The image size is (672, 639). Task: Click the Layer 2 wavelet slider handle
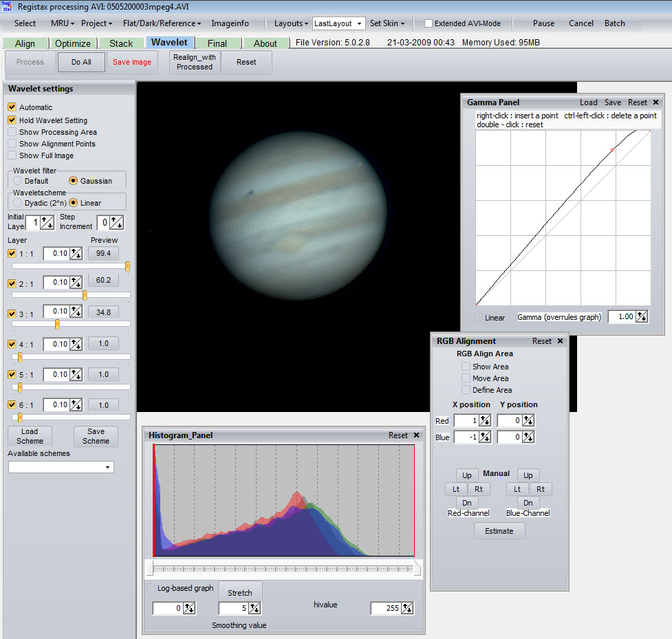[x=85, y=295]
